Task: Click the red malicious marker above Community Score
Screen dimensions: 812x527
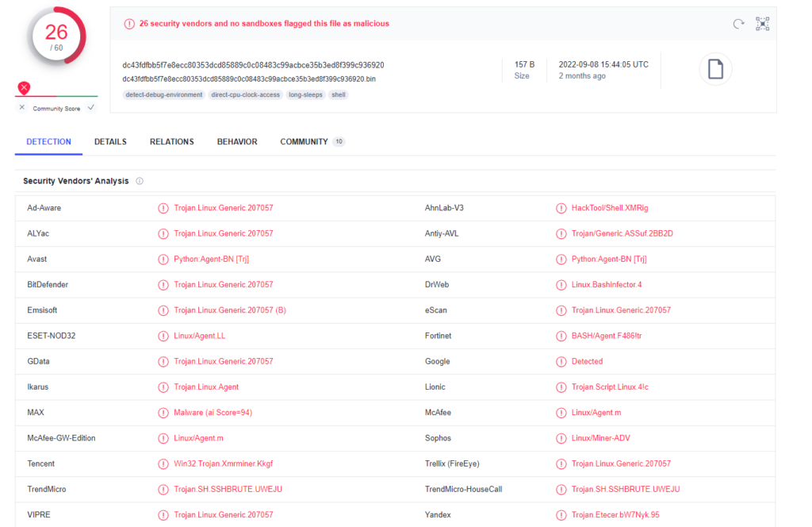Action: [x=24, y=87]
